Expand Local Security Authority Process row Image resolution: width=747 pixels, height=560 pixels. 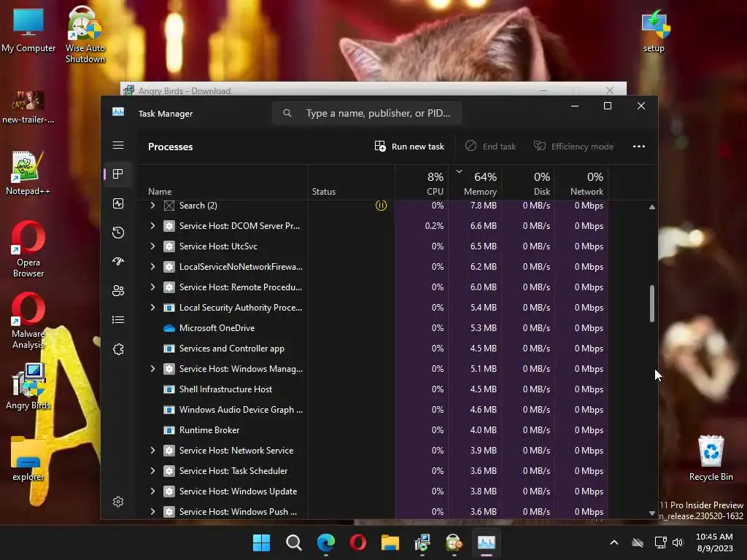click(152, 308)
